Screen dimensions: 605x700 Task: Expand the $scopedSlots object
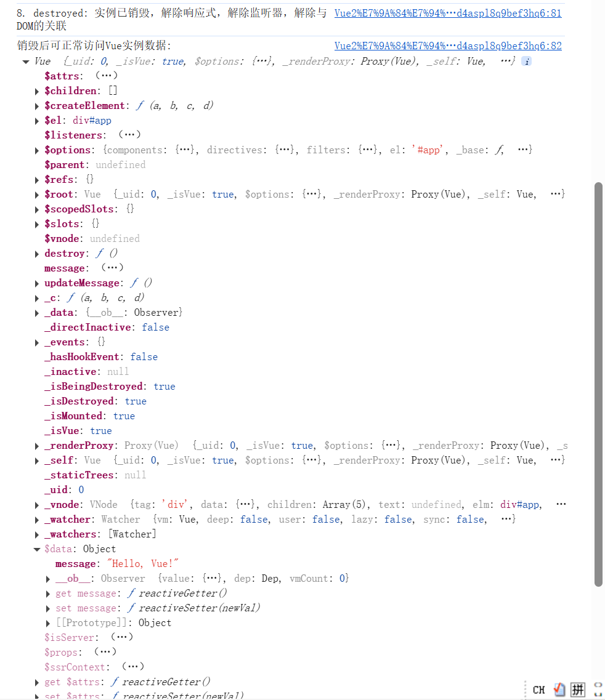[x=36, y=209]
